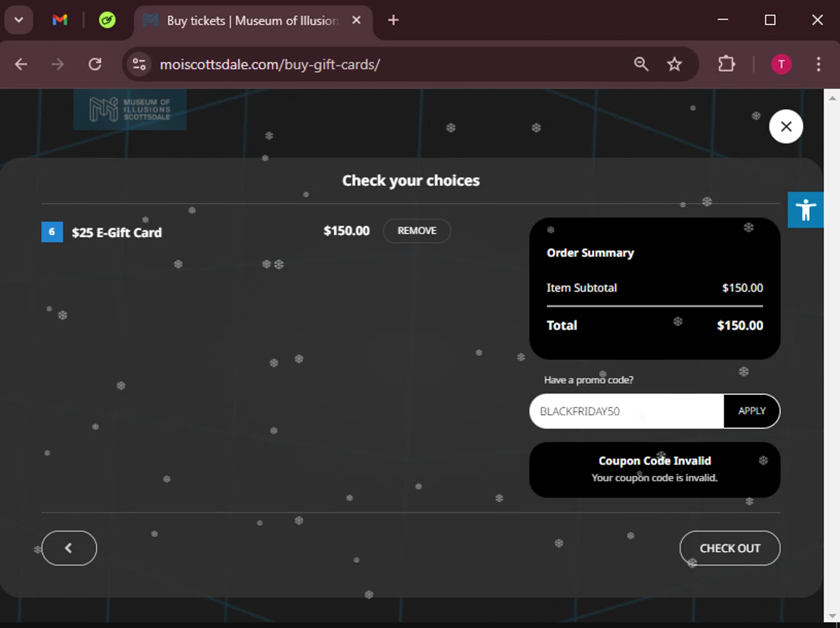Screen dimensions: 840x628
Task: Open the zoom magnifier icon in address bar
Action: point(641,64)
